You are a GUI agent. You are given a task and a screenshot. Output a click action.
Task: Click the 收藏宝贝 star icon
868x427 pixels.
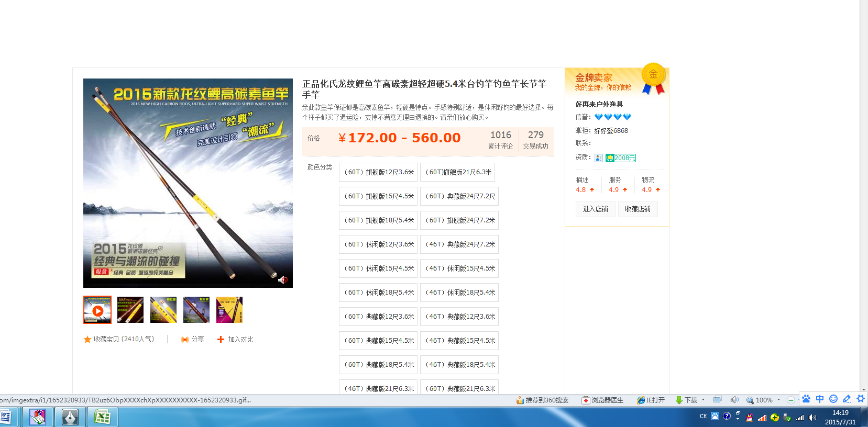click(x=87, y=340)
